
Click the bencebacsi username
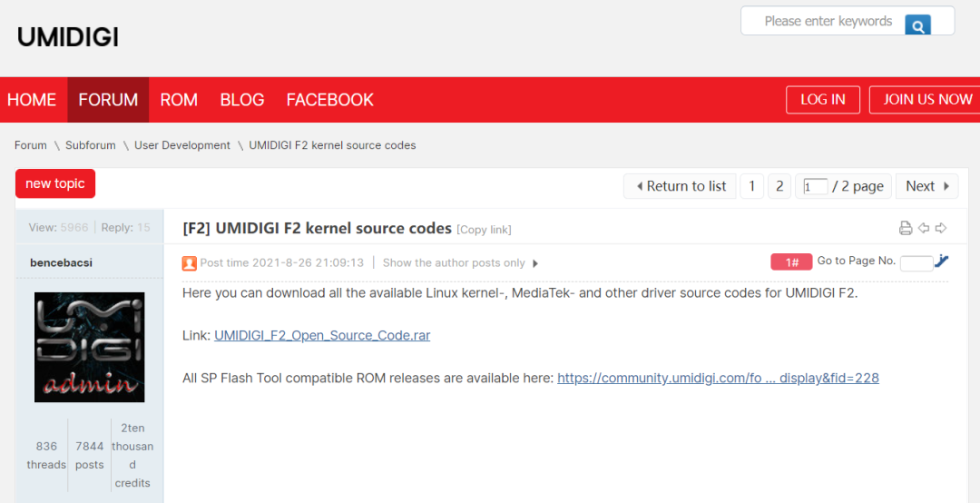click(61, 262)
